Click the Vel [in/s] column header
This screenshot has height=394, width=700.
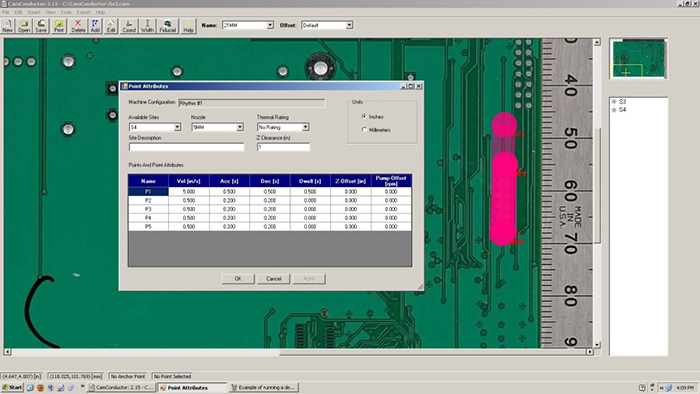189,181
